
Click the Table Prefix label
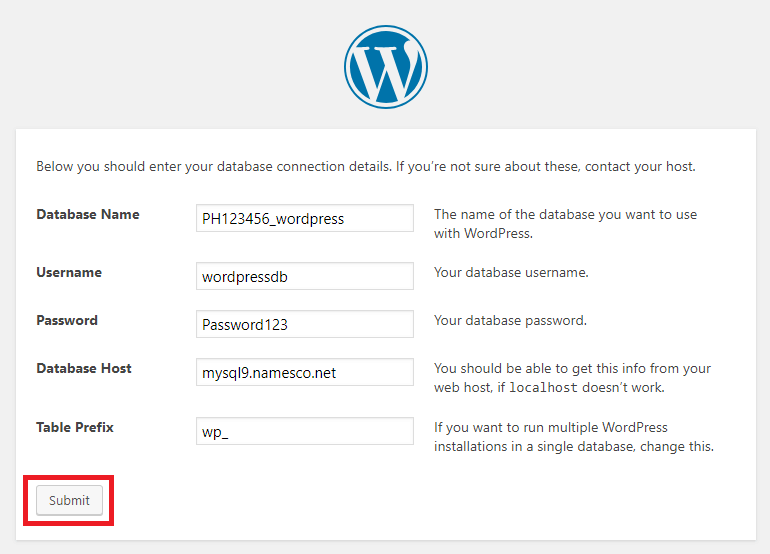point(75,428)
